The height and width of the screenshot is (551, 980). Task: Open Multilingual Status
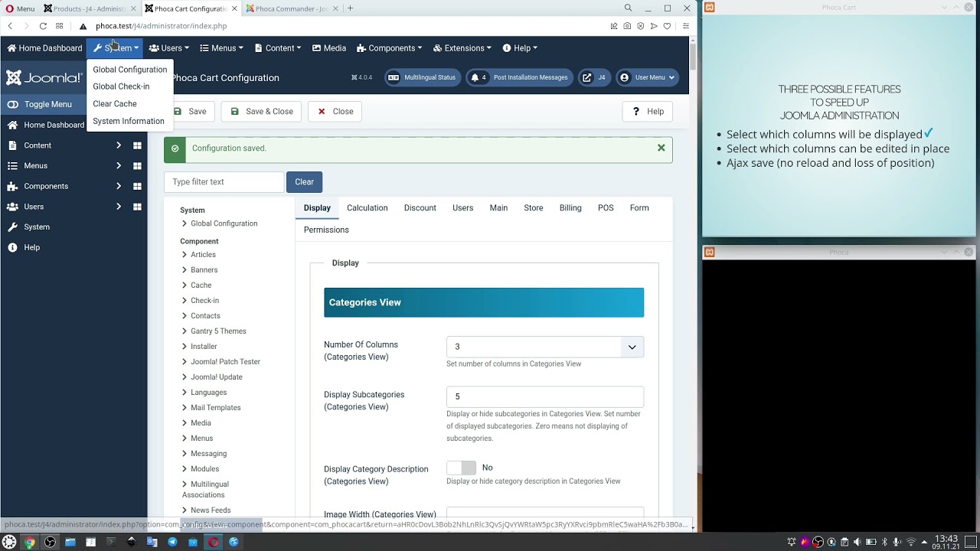[422, 77]
